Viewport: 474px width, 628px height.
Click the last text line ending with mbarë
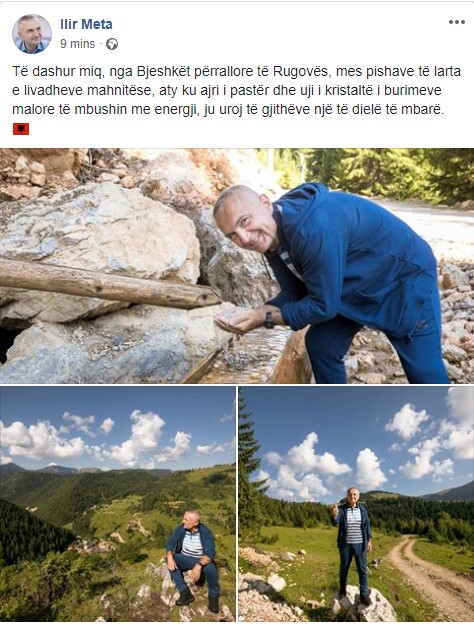228,110
